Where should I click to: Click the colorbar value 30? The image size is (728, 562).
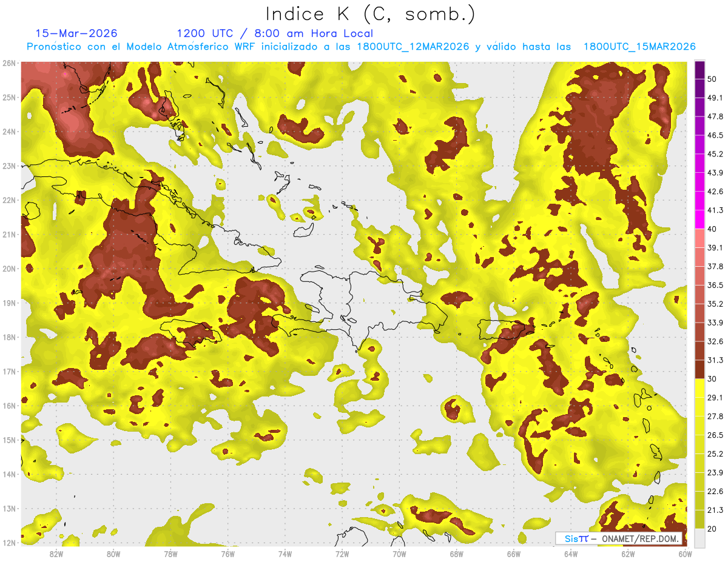pyautogui.click(x=712, y=379)
